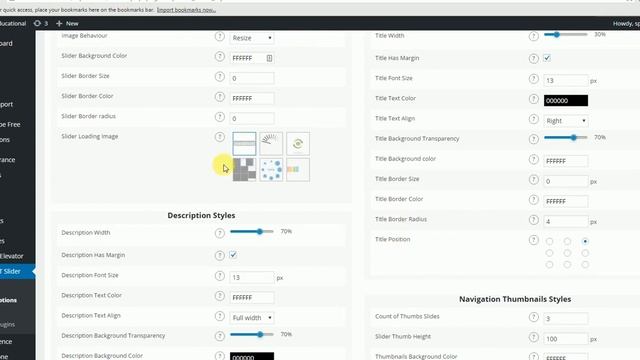
Task: Select bottom-right Title Position radio
Action: pyautogui.click(x=585, y=265)
